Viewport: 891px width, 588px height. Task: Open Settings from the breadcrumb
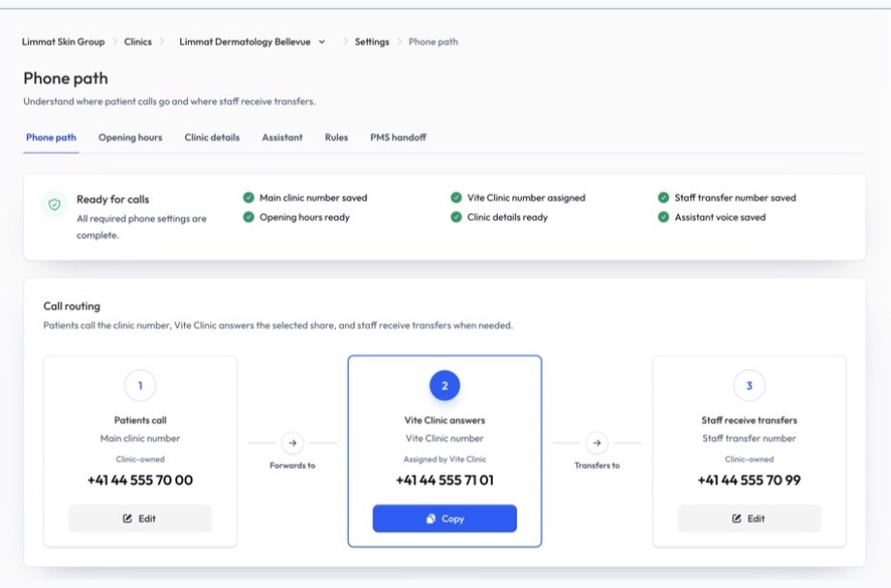point(372,42)
